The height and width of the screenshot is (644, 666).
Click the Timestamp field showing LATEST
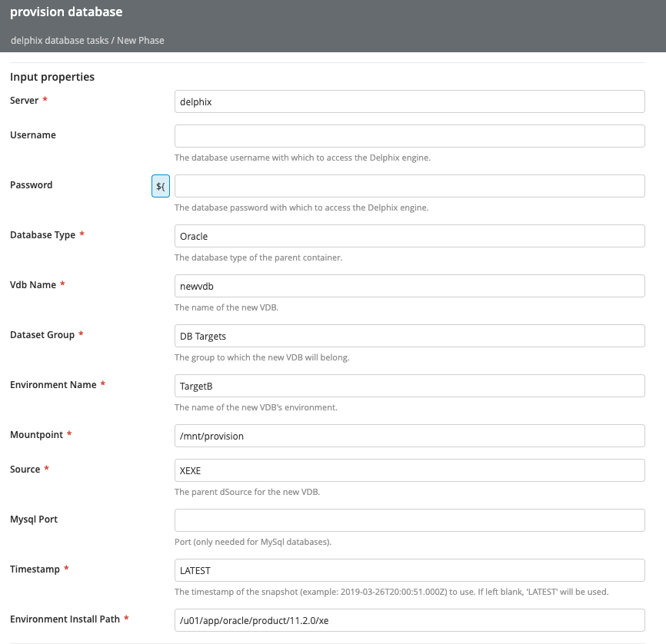409,570
